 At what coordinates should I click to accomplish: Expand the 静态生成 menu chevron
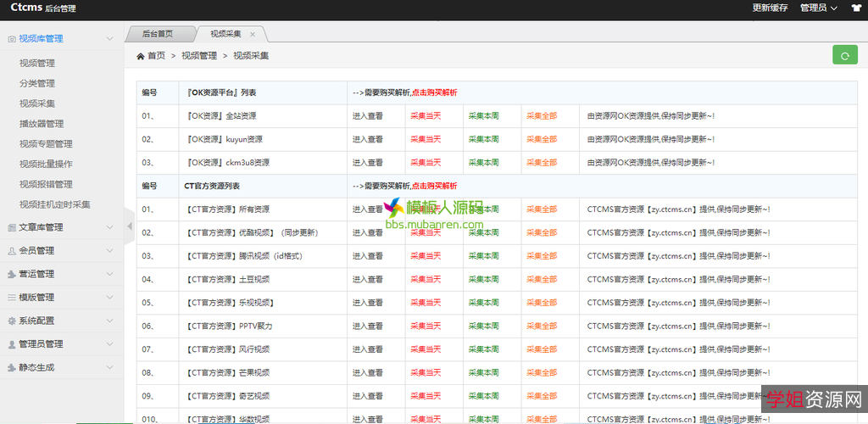click(x=109, y=367)
